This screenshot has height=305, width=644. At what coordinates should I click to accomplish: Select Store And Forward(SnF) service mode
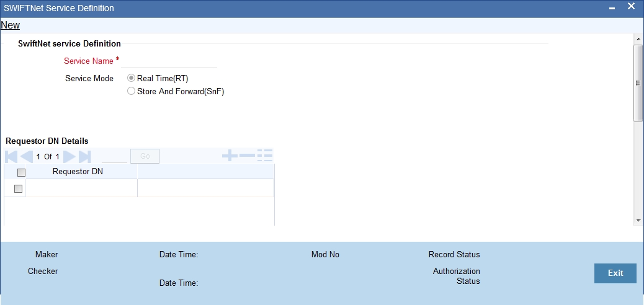pos(131,91)
